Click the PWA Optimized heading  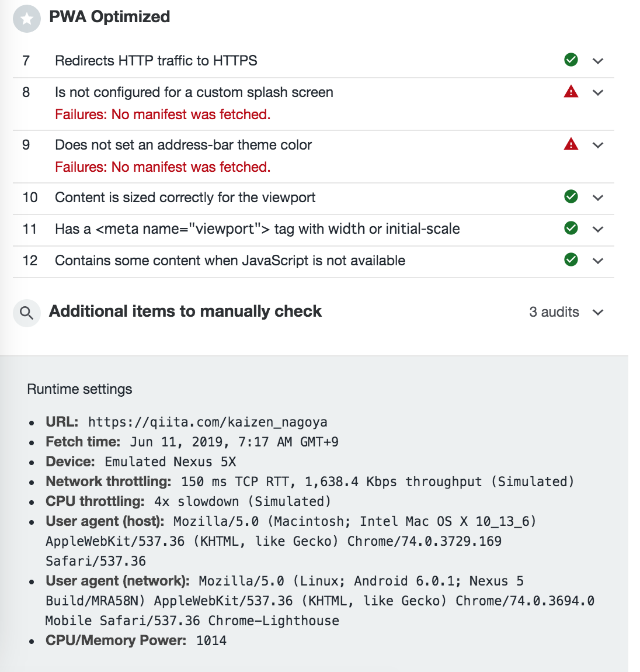pyautogui.click(x=109, y=17)
